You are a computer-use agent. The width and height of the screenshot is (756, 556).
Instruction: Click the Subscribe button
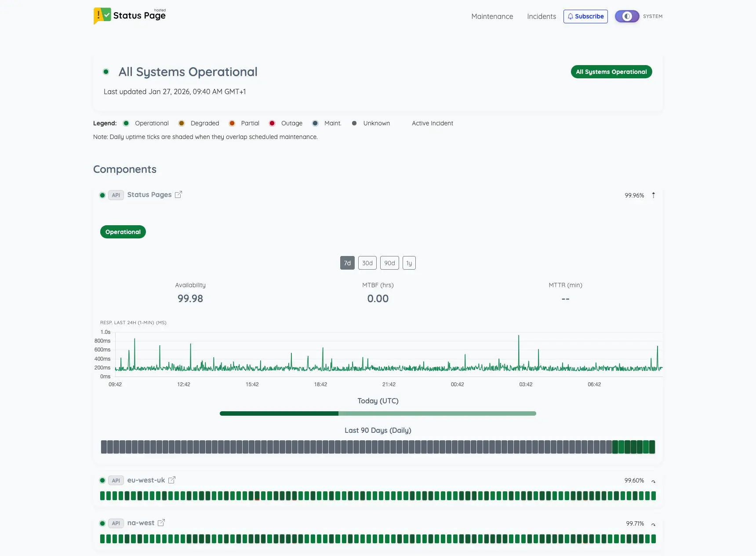click(585, 16)
